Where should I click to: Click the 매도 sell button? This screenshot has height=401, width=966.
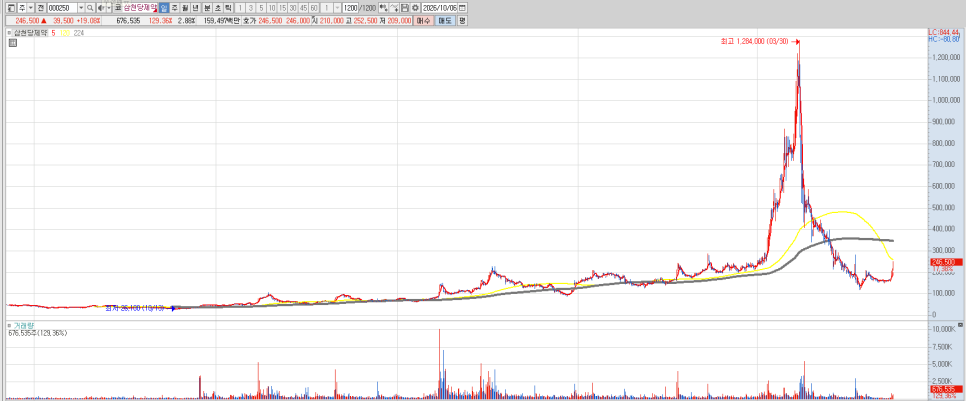coord(445,20)
